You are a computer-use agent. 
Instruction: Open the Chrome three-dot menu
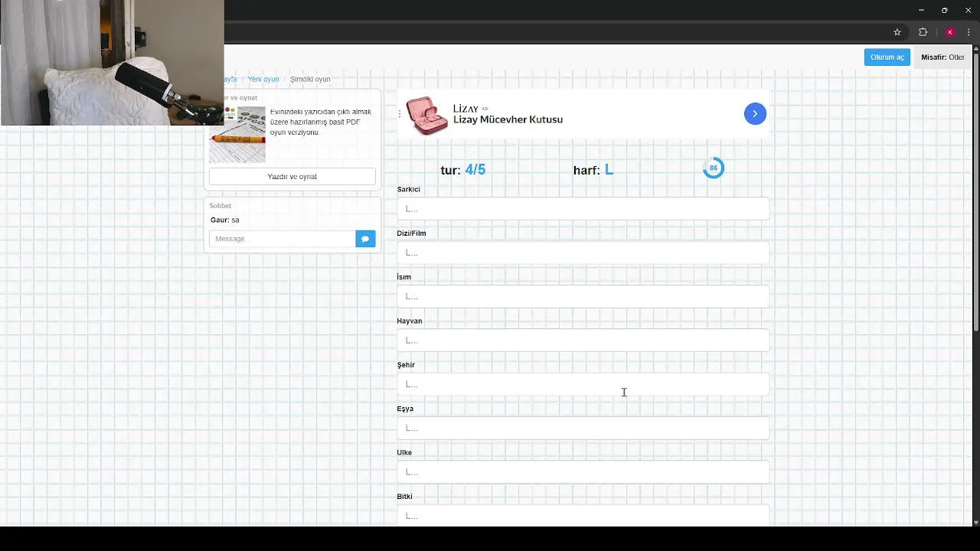click(969, 32)
